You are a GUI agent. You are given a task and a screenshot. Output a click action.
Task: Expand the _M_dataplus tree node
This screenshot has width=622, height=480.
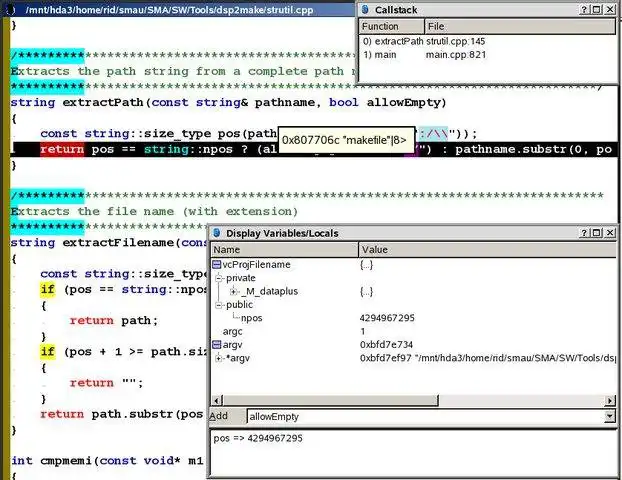tap(233, 292)
